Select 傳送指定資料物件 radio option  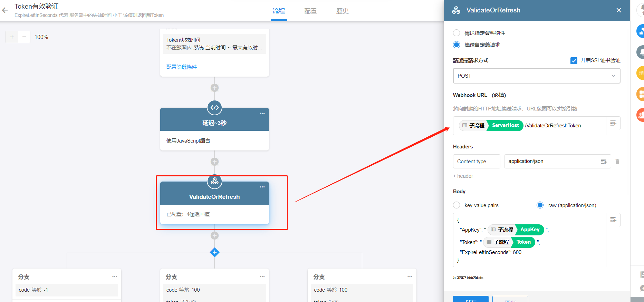(x=456, y=33)
